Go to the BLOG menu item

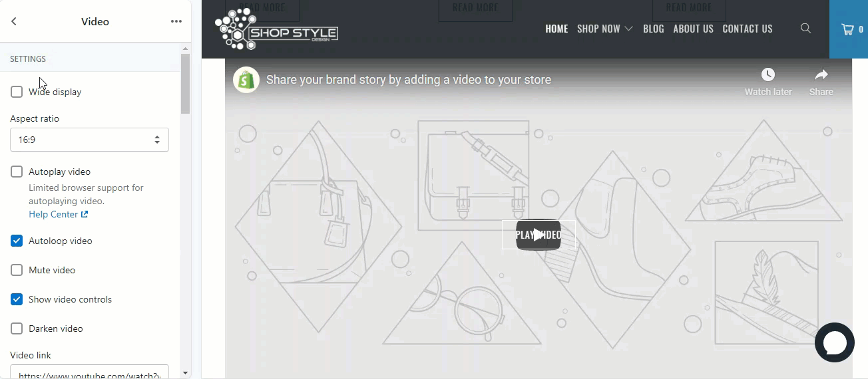654,29
